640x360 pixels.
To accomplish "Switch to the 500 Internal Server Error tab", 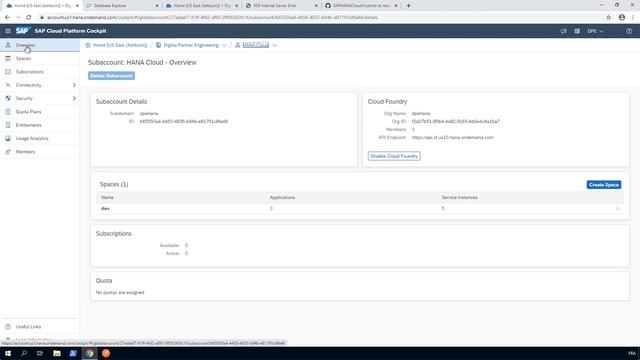I will pos(281,6).
